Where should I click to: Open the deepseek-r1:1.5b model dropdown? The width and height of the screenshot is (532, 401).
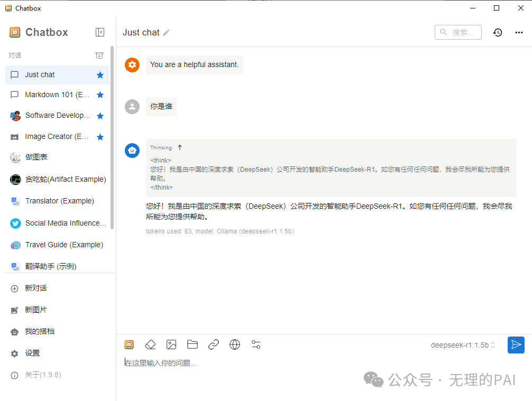[463, 345]
